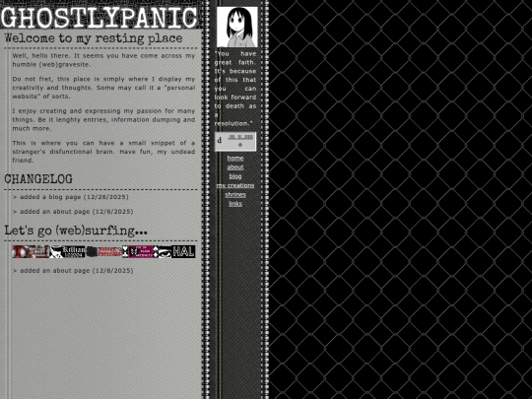Click 'added an about page' entry below banners

click(x=73, y=271)
